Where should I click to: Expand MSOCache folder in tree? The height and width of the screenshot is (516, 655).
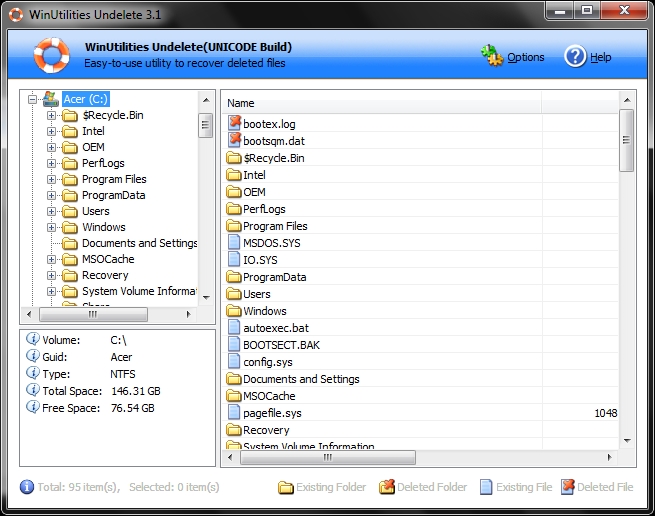point(51,259)
